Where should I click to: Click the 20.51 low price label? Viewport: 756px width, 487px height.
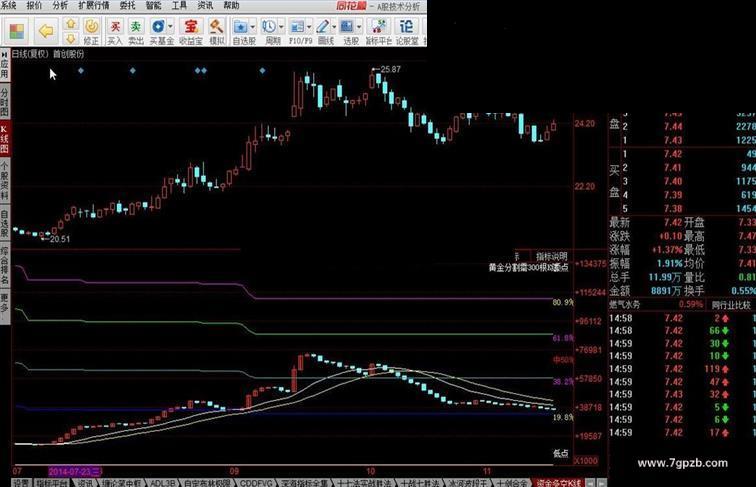click(x=60, y=239)
